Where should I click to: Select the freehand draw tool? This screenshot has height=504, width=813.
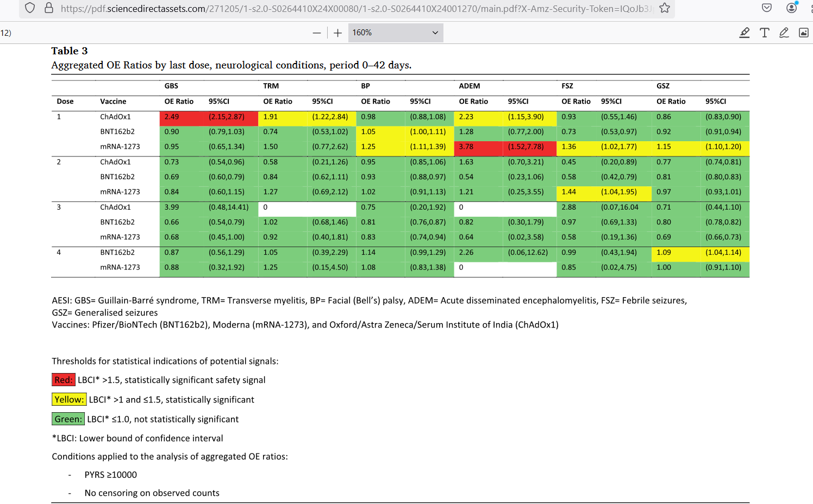(x=784, y=33)
